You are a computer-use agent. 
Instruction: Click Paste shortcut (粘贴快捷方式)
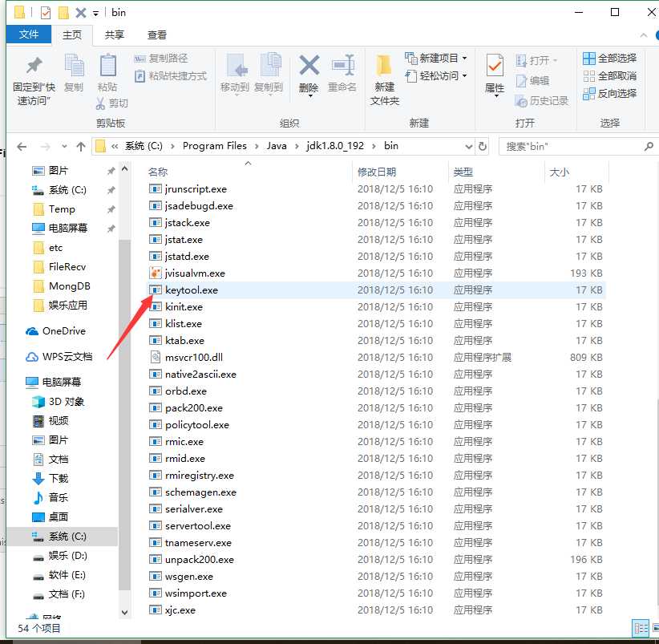171,76
